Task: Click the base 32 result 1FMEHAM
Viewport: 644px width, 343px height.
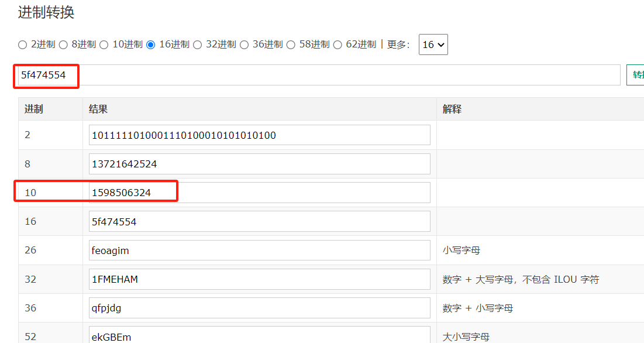Action: [259, 279]
